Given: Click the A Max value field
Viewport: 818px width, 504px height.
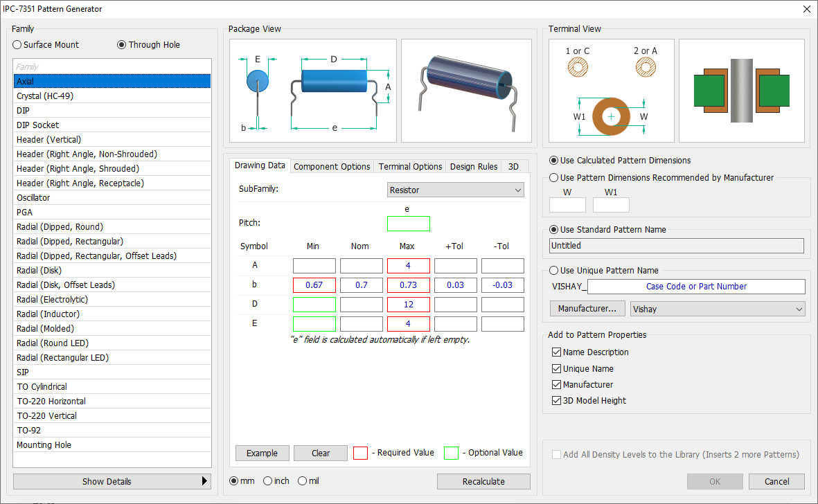Looking at the screenshot, I should [x=409, y=266].
